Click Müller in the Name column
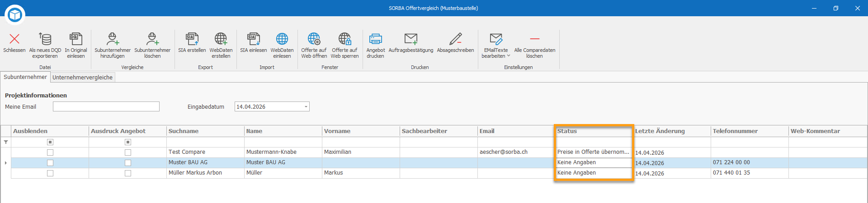Screen dimensions: 868x203 [x=283, y=173]
